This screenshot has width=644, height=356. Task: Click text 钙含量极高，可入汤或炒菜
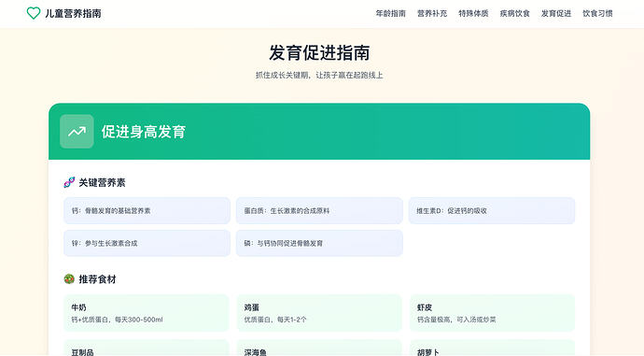tap(456, 320)
